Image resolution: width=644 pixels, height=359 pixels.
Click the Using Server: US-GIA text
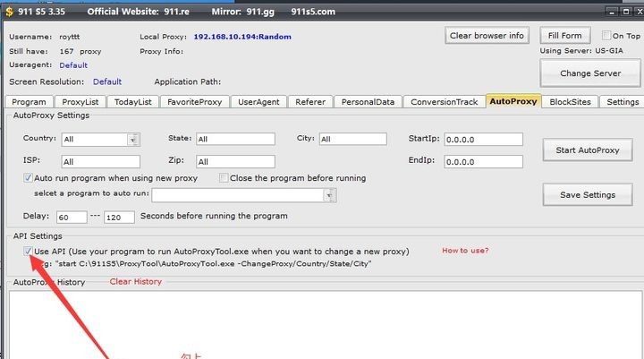click(581, 50)
